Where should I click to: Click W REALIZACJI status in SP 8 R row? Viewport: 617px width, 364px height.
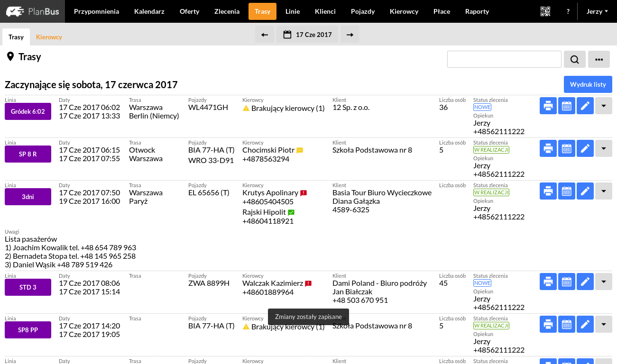click(491, 150)
